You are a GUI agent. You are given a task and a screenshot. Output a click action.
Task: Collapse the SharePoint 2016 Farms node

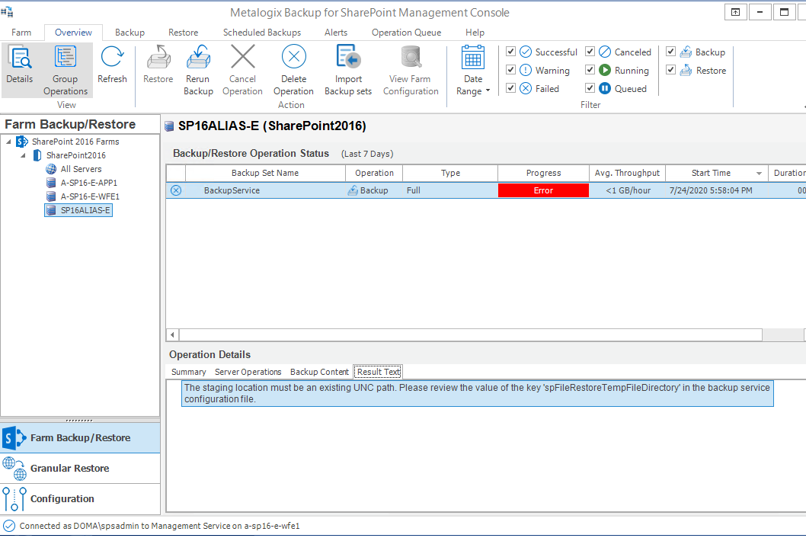pyautogui.click(x=9, y=142)
